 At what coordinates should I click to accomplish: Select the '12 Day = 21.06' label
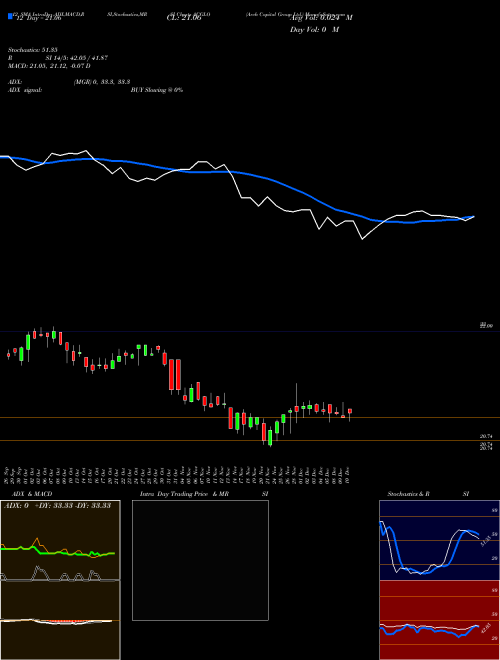pyautogui.click(x=37, y=18)
